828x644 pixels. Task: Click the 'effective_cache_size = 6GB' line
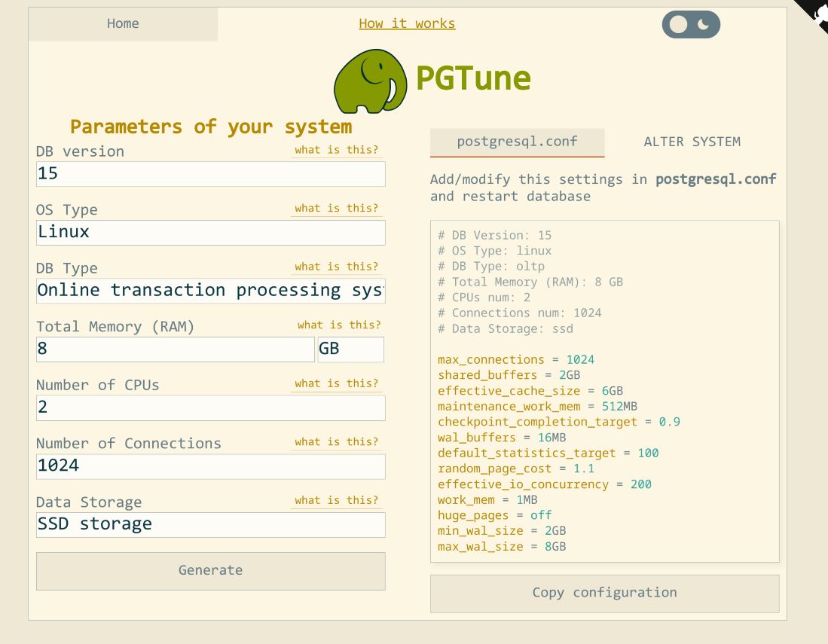click(x=530, y=391)
